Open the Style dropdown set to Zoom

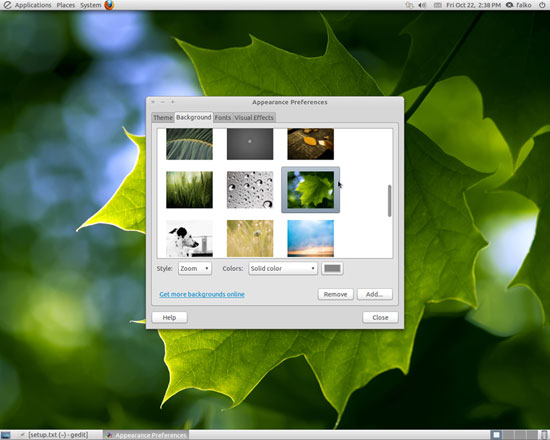pos(195,268)
